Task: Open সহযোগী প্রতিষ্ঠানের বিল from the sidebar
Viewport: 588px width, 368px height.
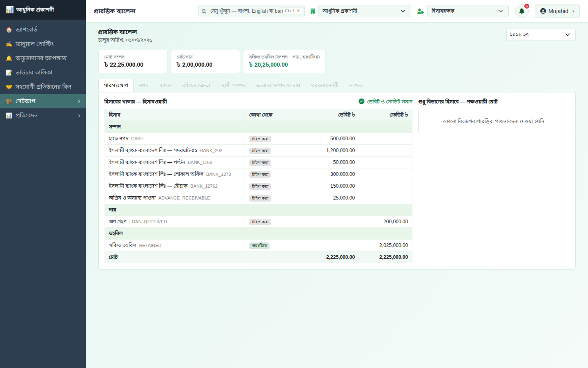Action: [x=43, y=87]
